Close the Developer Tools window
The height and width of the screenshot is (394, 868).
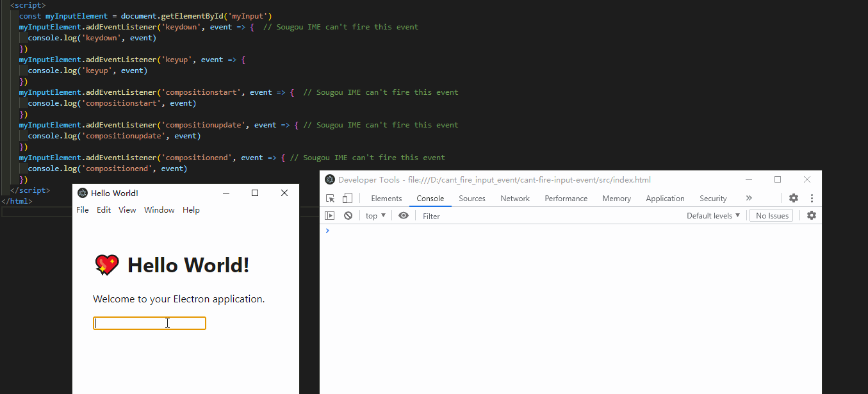pyautogui.click(x=807, y=179)
